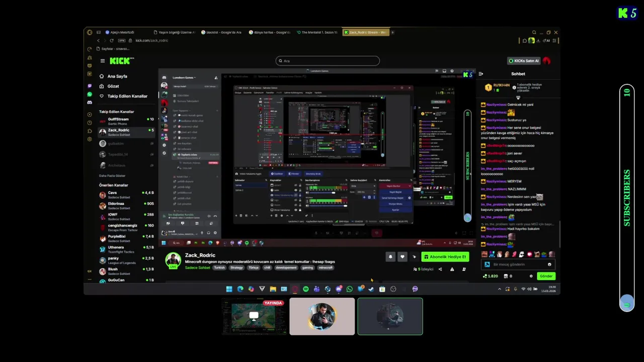Open the emoji picker in chat input
The image size is (644, 362).
[x=549, y=264]
